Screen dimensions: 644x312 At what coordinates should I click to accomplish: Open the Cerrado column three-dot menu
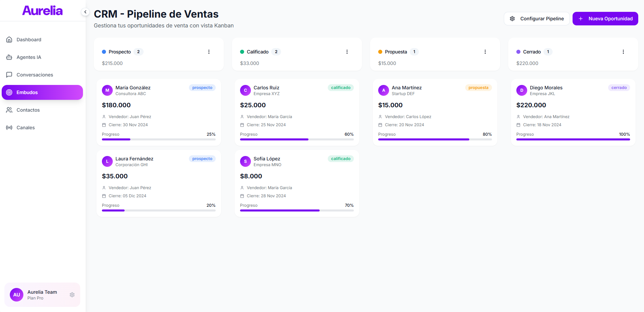coord(623,52)
